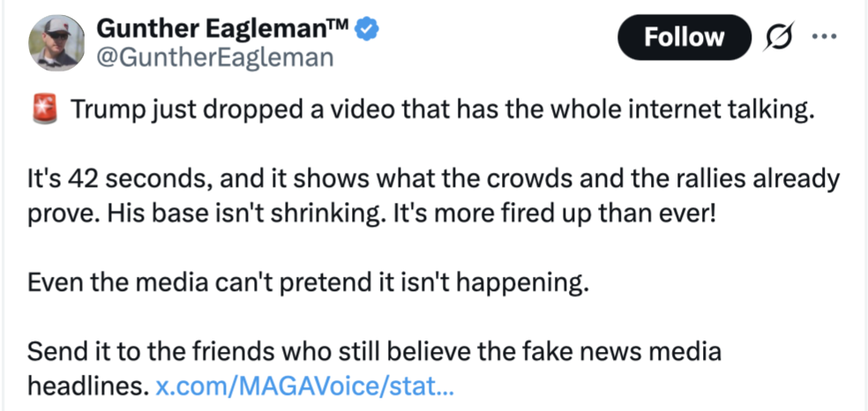Screen dimensions: 868x411
Task: Click 'Even the media can't pretend' sentence
Action: tap(305, 282)
